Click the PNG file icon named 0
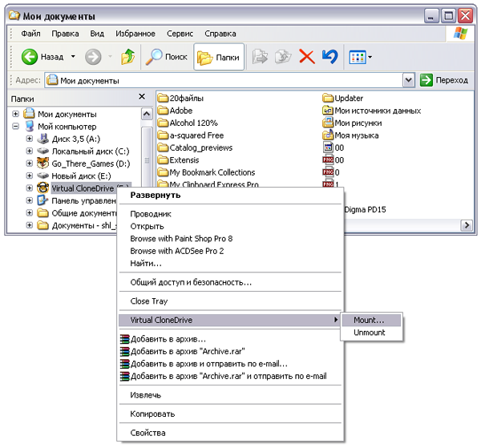The width and height of the screenshot is (481, 448). (x=328, y=172)
